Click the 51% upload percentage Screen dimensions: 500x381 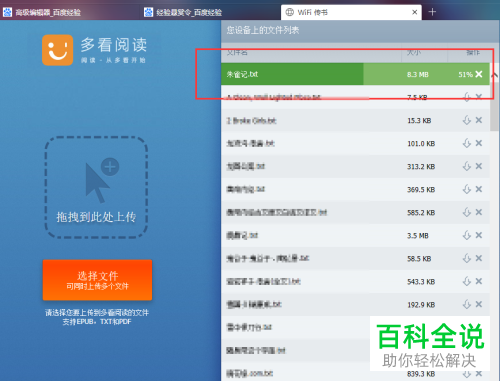pyautogui.click(x=465, y=75)
